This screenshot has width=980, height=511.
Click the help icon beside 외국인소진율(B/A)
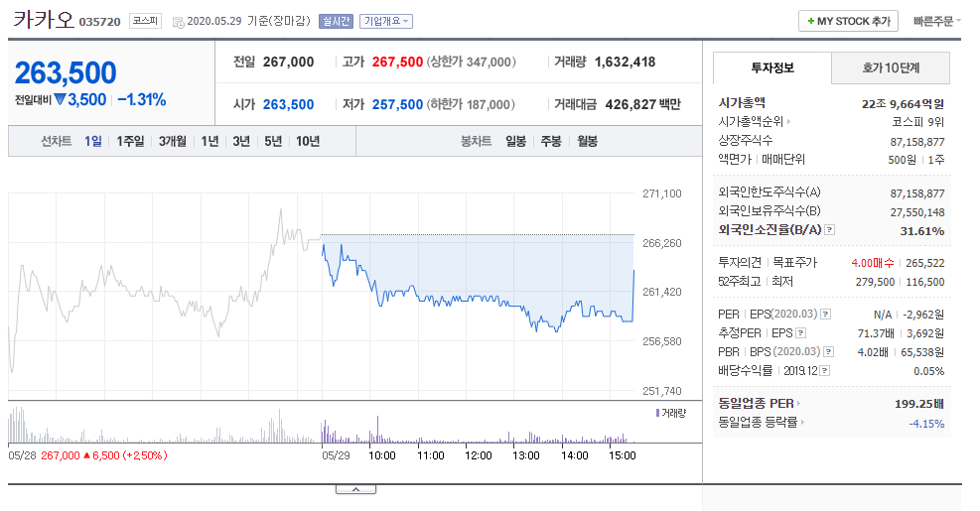830,231
